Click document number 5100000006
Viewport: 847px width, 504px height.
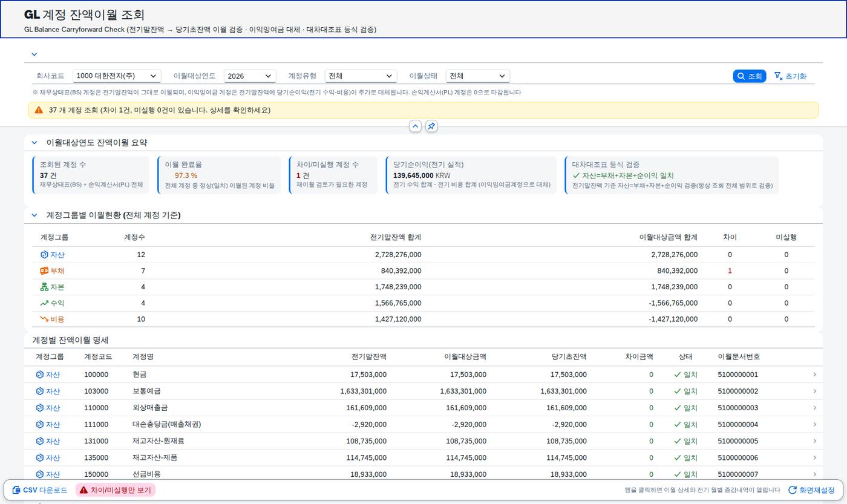click(x=737, y=458)
